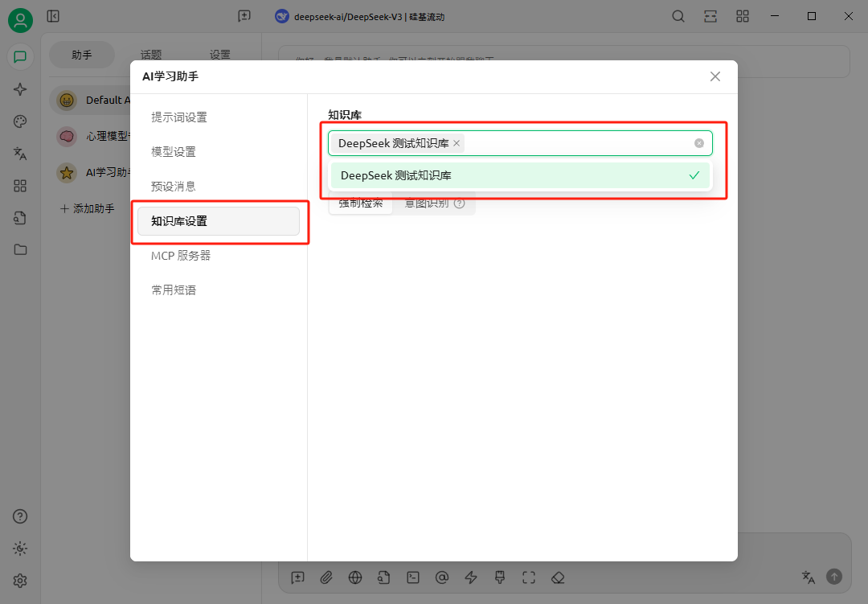868x604 pixels.
Task: Open the knowledge base page from sidebar
Action: pyautogui.click(x=20, y=218)
